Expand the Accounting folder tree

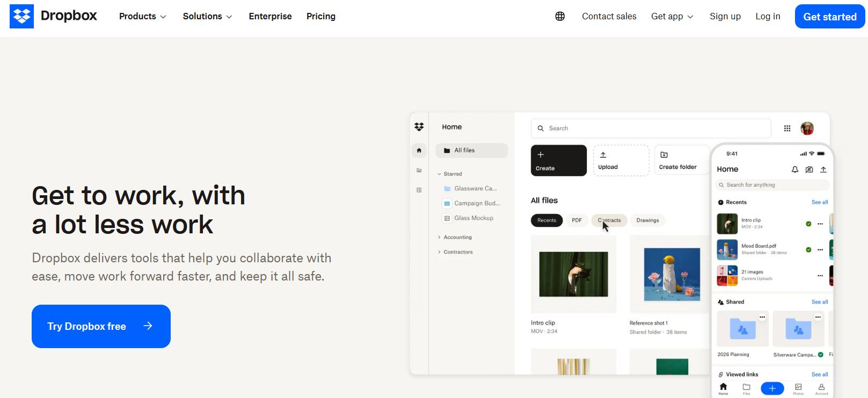coord(439,237)
